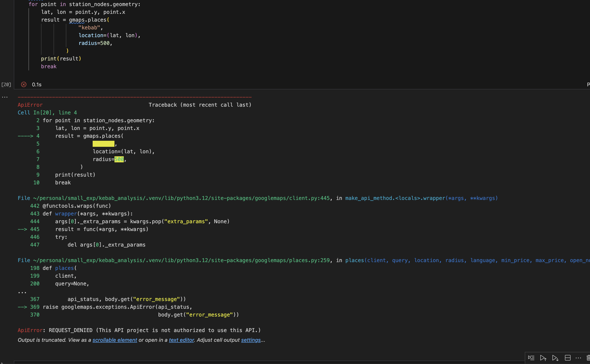Click "Traceback (most recent call last)" text
This screenshot has width=590, height=364.
pos(200,105)
